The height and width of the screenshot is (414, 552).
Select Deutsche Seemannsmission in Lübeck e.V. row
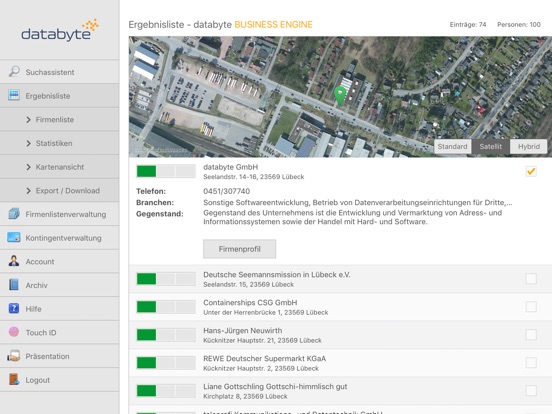click(340, 279)
